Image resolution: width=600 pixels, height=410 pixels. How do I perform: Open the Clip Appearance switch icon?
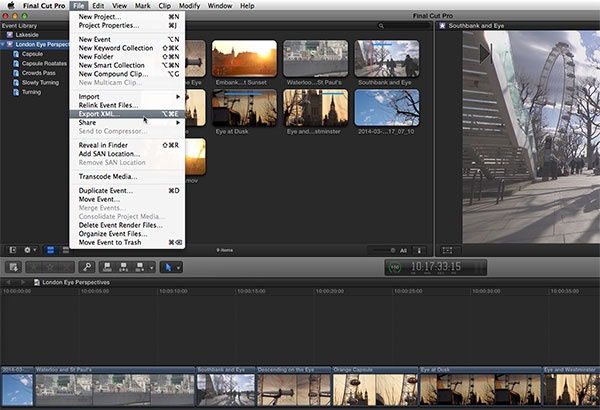pyautogui.click(x=419, y=250)
